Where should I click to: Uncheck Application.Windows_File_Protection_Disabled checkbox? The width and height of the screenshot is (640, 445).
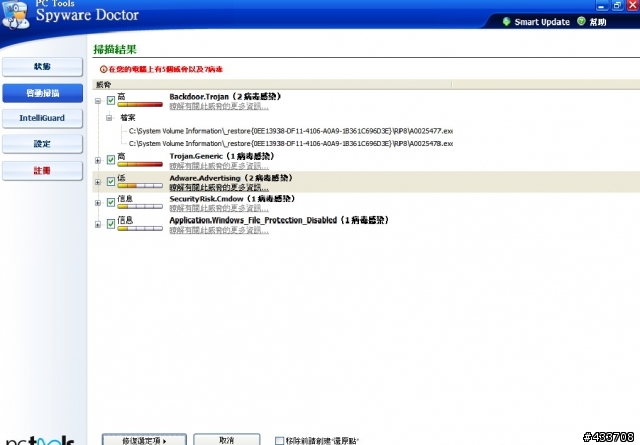click(111, 224)
